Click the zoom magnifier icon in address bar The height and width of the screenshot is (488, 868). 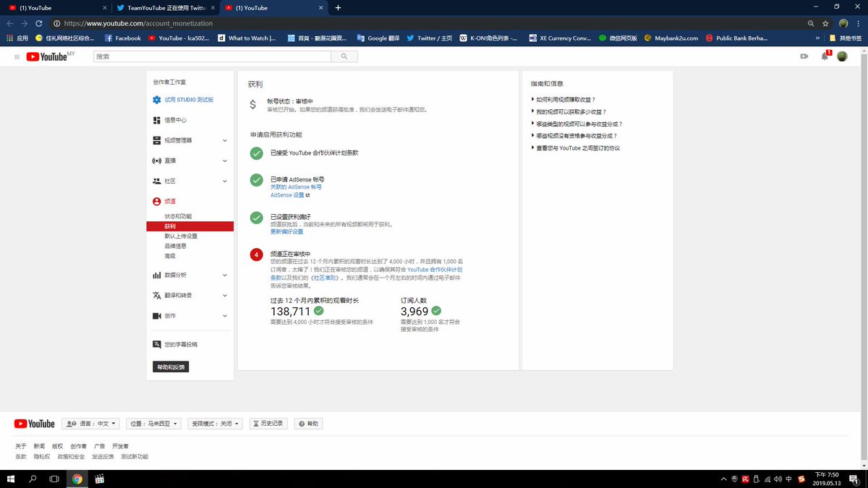click(x=811, y=23)
